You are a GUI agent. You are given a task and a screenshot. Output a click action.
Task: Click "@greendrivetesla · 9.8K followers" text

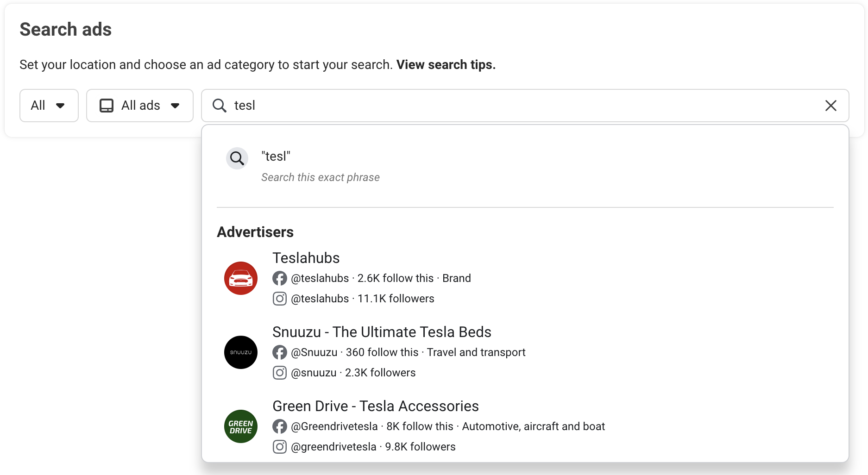click(x=373, y=447)
